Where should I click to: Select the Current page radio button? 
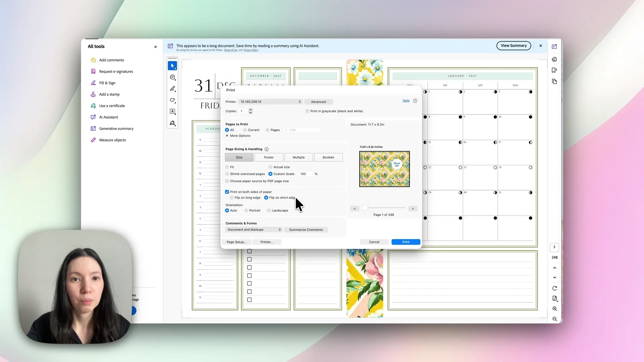[x=245, y=130]
